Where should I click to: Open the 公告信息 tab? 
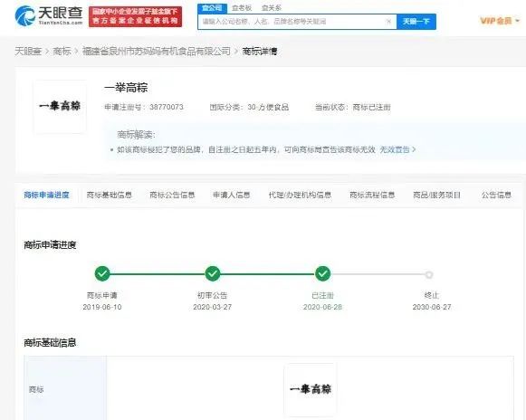[496, 195]
